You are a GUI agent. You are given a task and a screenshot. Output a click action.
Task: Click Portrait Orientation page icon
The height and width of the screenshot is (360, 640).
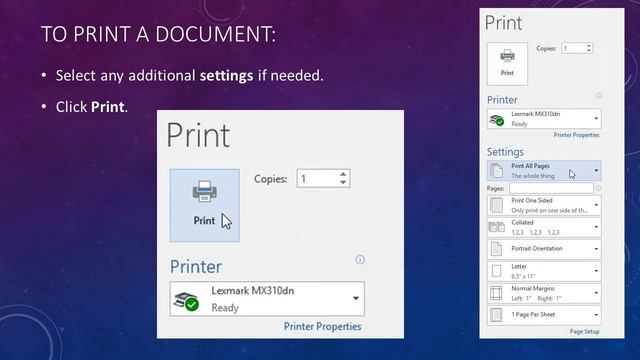496,249
